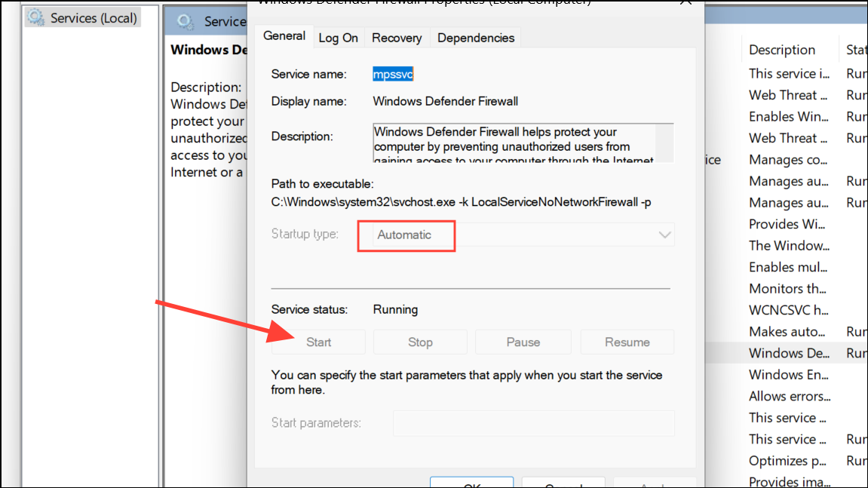Click the Running service status text
This screenshot has height=488, width=868.
[x=395, y=310]
